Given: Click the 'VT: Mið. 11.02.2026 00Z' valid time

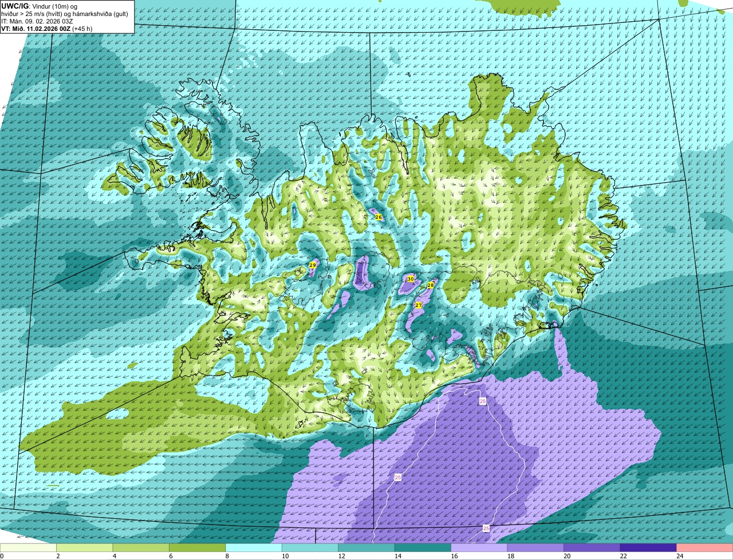Looking at the screenshot, I should [36, 29].
